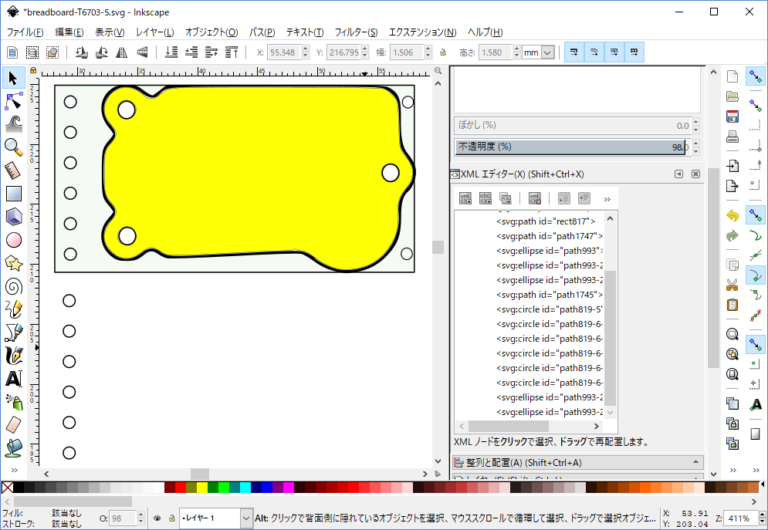Screen dimensions: 768x530
Task: Open the layer selector dropdown
Action: 246,519
